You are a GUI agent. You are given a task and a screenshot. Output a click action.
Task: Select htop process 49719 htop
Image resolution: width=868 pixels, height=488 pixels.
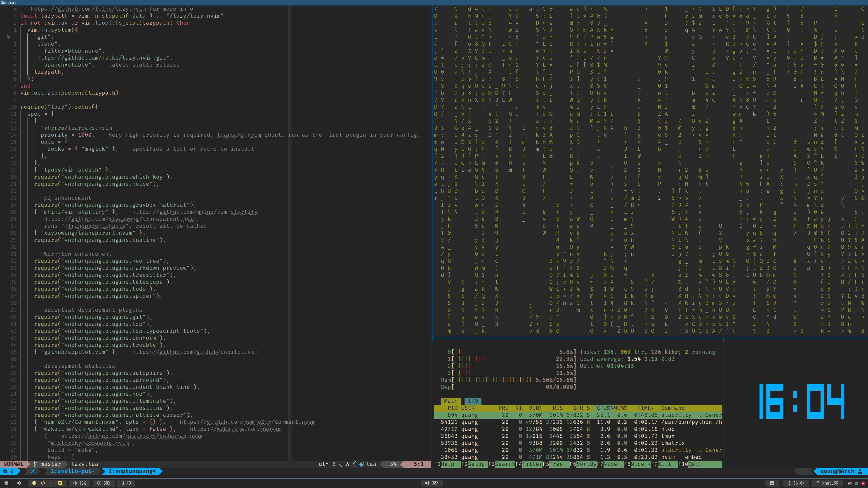[578, 429]
